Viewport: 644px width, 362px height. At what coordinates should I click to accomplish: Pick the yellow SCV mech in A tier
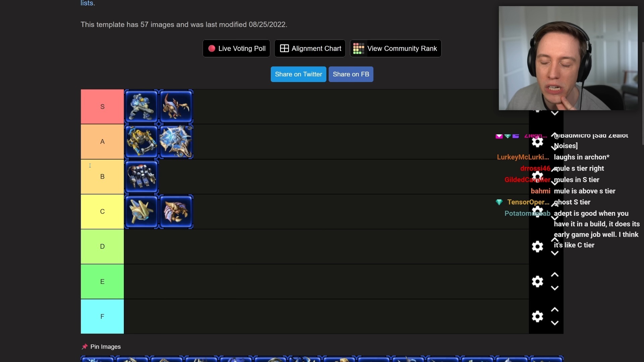pos(141,141)
